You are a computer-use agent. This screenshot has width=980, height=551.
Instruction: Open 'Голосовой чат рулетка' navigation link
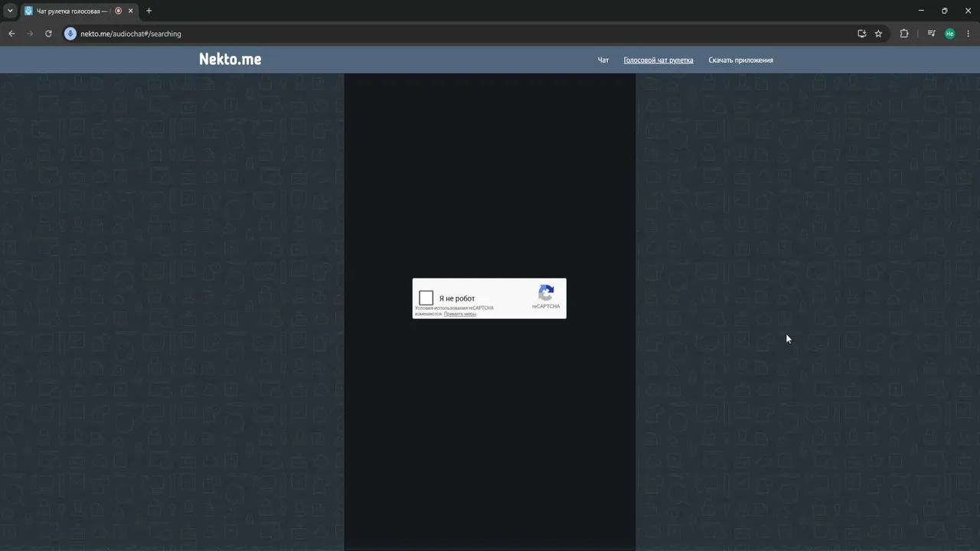[x=658, y=60]
